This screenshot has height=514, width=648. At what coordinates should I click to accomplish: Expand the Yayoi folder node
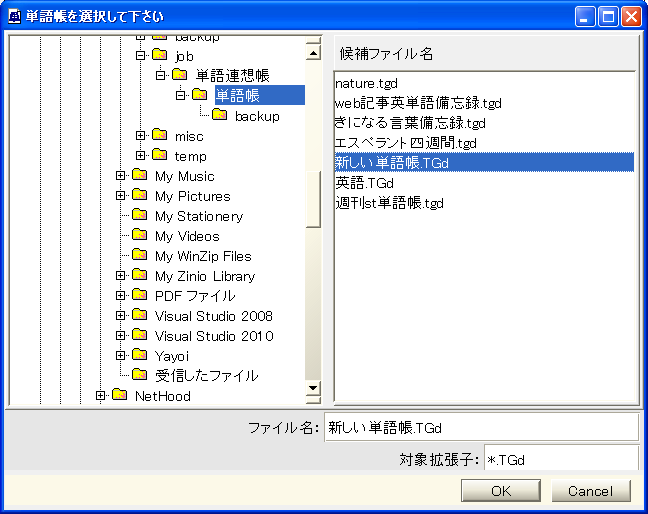pyautogui.click(x=121, y=355)
